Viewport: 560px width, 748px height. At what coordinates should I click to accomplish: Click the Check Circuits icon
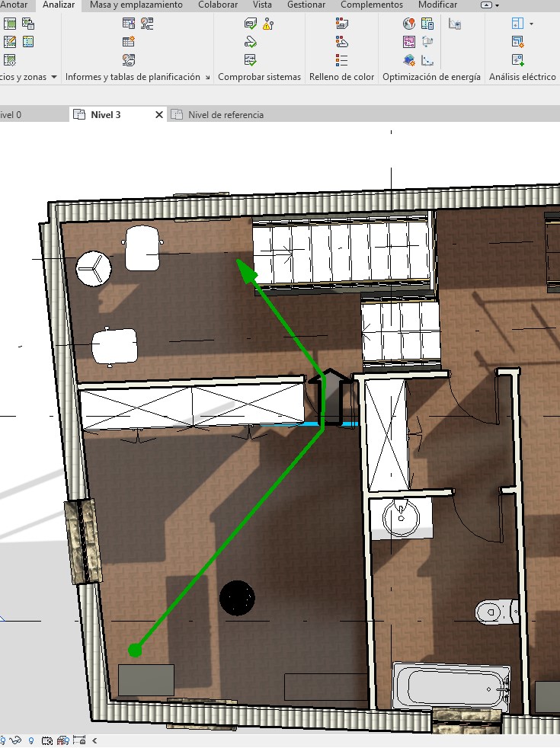(x=250, y=59)
